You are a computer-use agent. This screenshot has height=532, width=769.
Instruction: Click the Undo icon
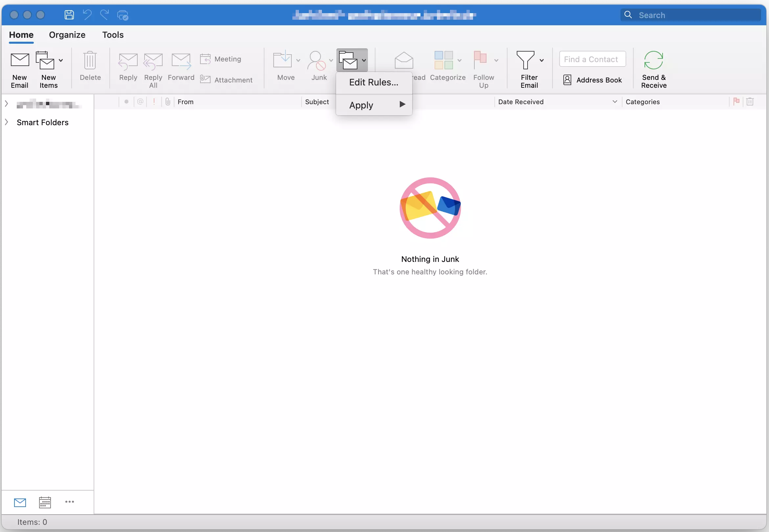87,15
